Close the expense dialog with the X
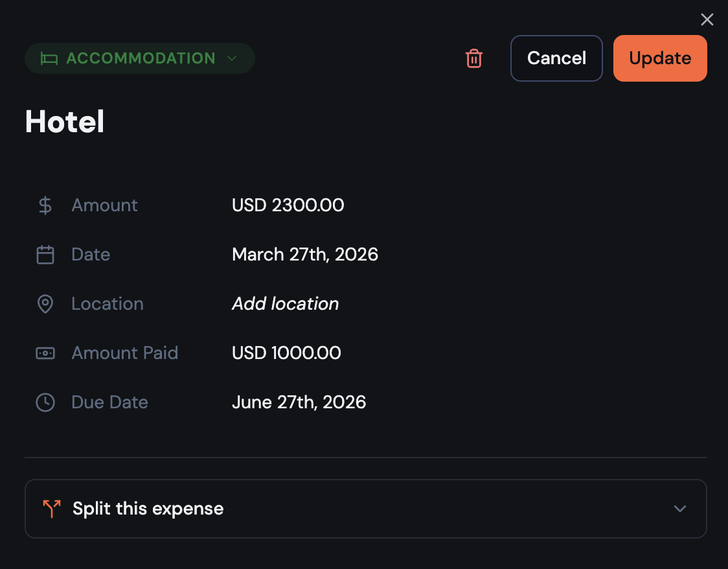 coord(707,19)
